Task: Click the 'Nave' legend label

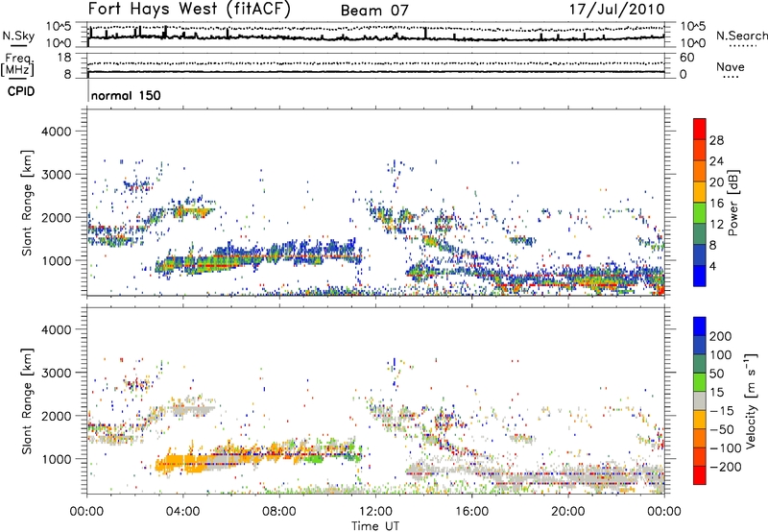Action: pyautogui.click(x=731, y=66)
